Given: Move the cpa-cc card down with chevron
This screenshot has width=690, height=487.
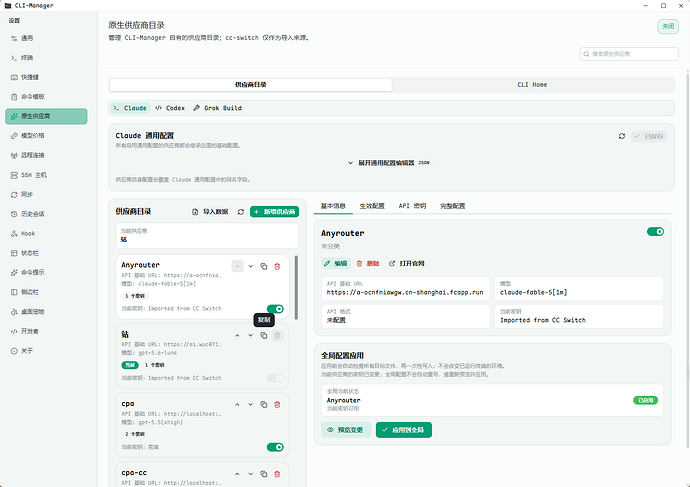Looking at the screenshot, I should pyautogui.click(x=250, y=474).
